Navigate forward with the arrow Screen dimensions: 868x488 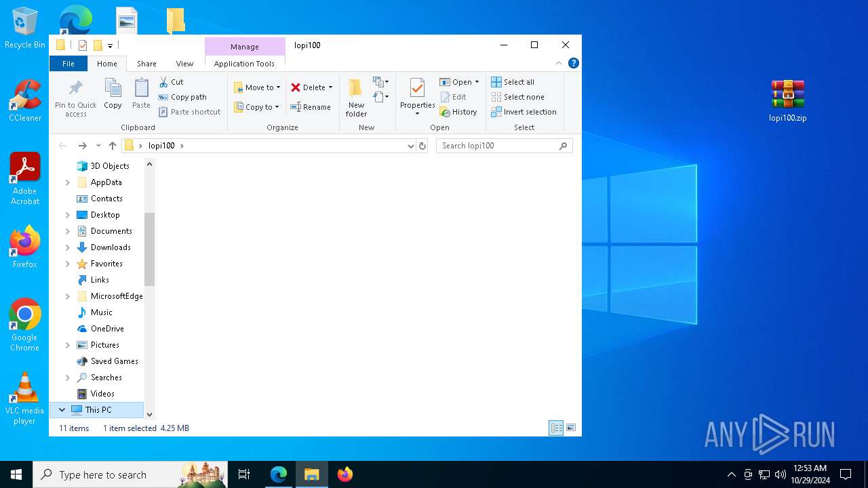[x=82, y=146]
